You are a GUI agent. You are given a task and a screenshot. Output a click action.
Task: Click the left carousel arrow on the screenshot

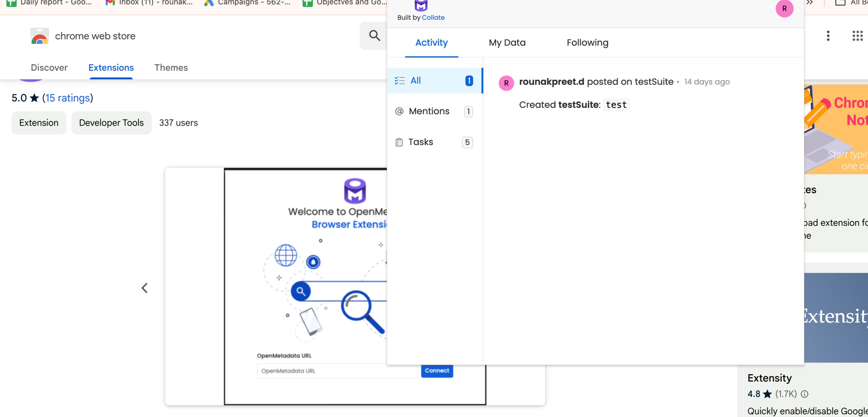pyautogui.click(x=145, y=288)
